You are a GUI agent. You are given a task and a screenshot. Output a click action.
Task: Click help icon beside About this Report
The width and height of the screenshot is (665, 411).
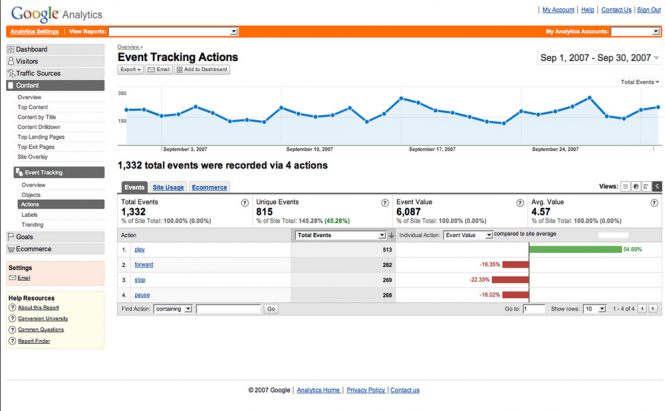coord(12,308)
